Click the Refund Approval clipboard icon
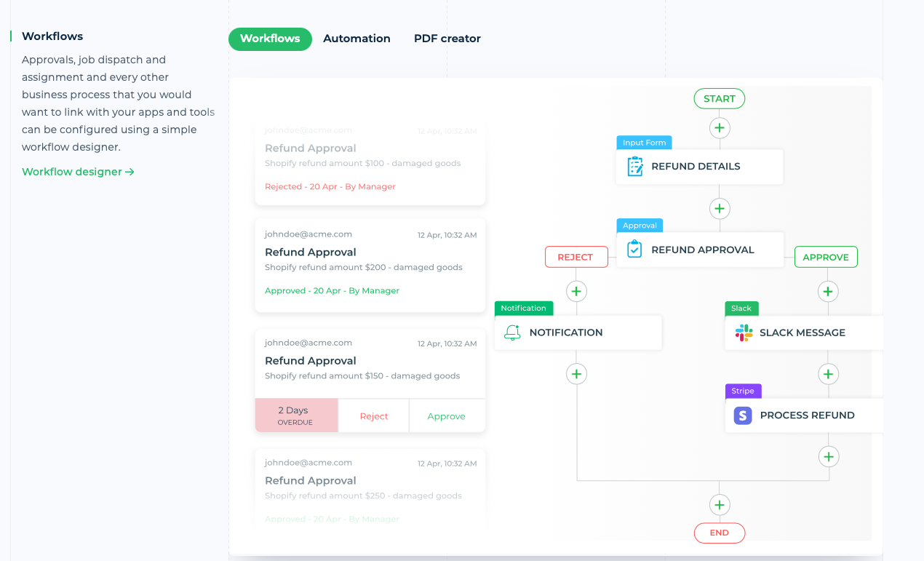This screenshot has width=924, height=561. click(x=635, y=249)
